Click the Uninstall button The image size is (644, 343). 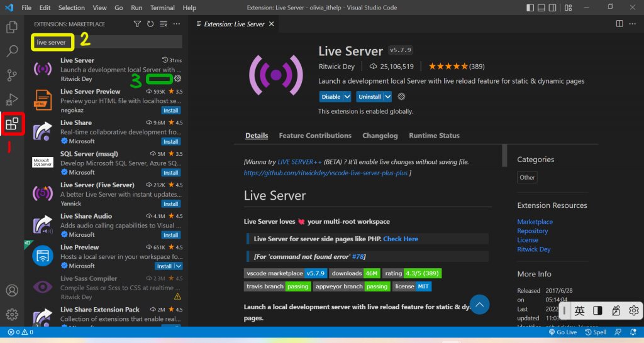point(370,97)
